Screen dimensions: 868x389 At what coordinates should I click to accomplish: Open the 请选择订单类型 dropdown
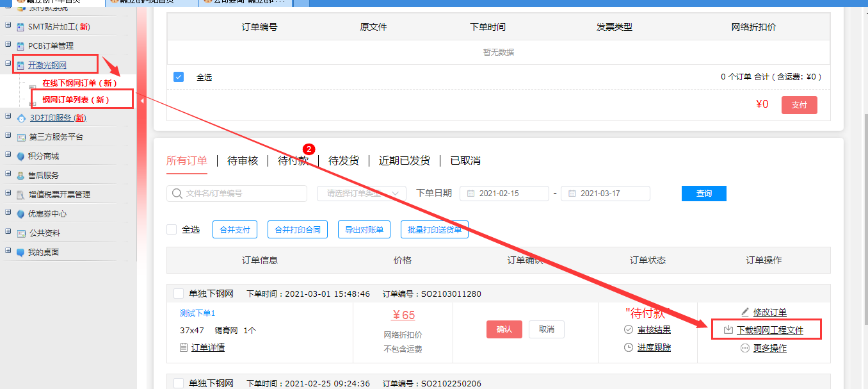coord(362,194)
